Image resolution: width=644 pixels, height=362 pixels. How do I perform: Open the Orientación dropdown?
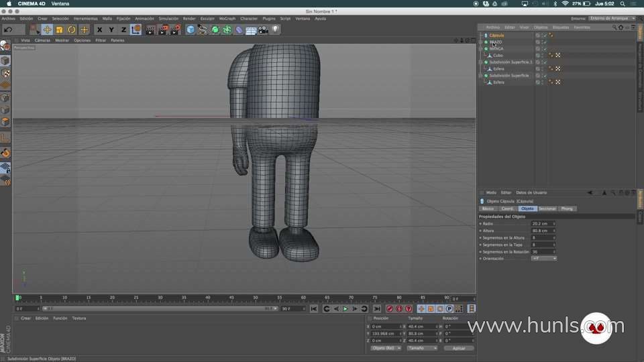coord(544,258)
